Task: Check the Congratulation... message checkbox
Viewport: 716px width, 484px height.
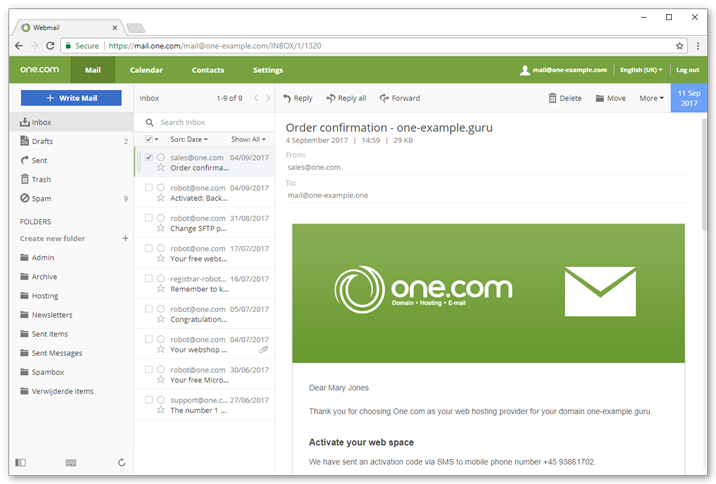Action: tap(149, 309)
